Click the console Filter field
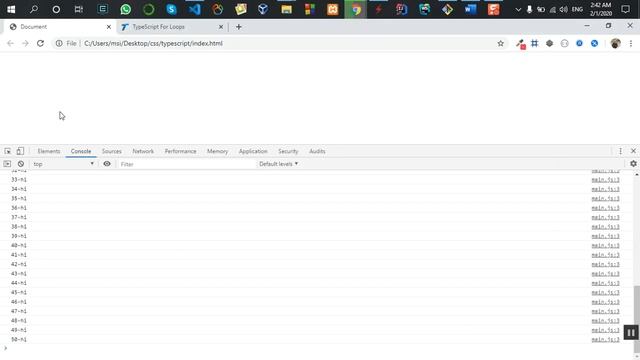 186,164
